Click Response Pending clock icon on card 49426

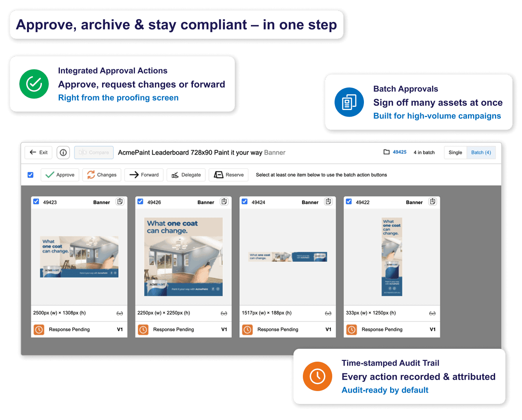pyautogui.click(x=143, y=330)
